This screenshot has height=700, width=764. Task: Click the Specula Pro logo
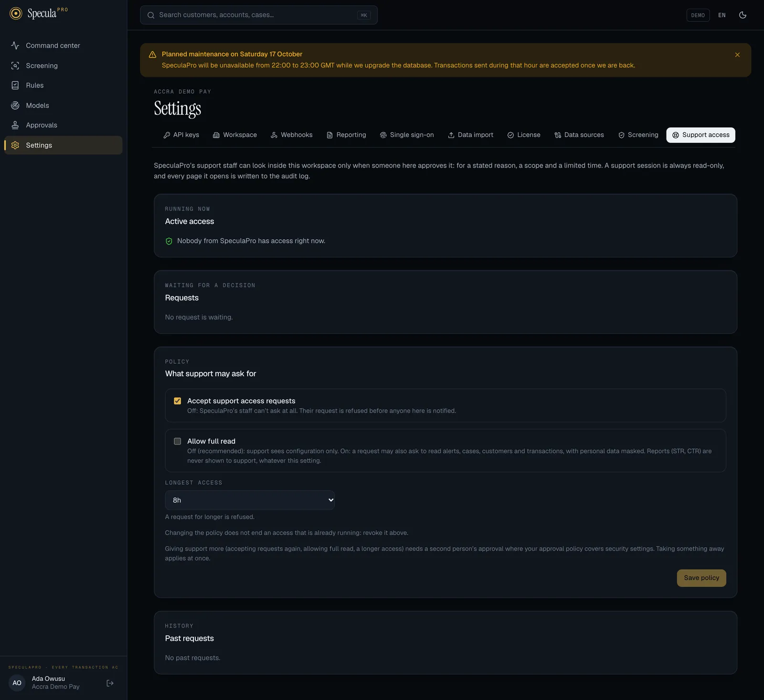pos(39,13)
